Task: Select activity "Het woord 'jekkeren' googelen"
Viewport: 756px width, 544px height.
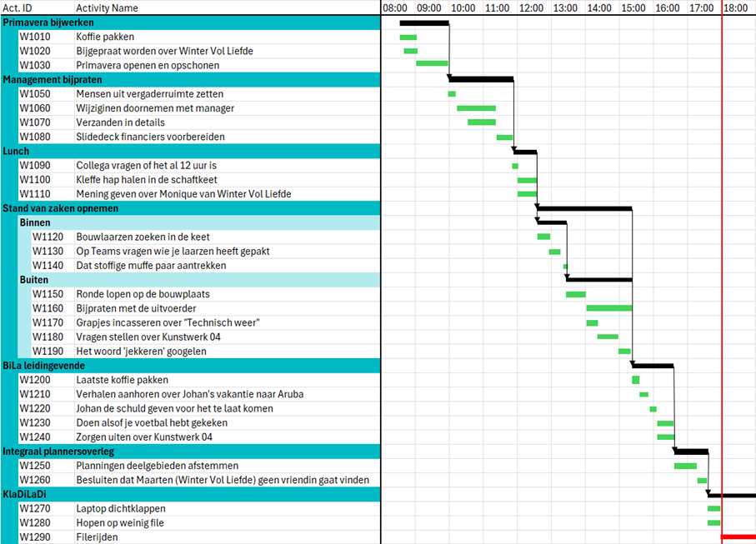Action: coord(141,351)
